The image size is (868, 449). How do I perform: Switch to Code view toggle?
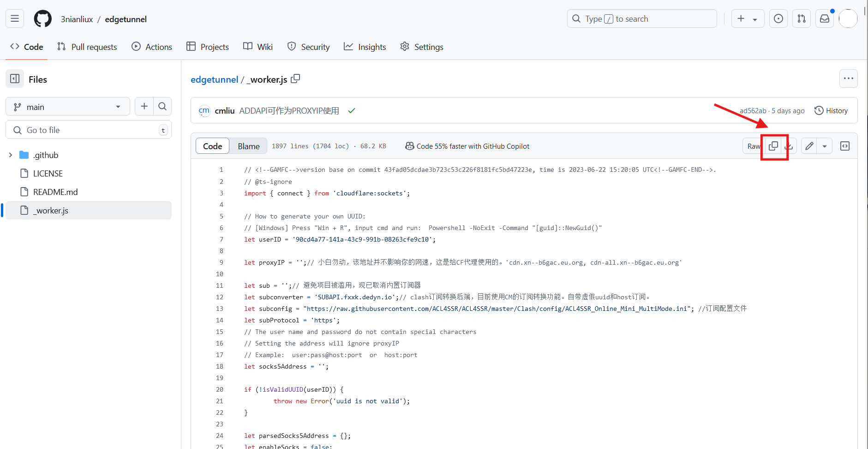[213, 146]
